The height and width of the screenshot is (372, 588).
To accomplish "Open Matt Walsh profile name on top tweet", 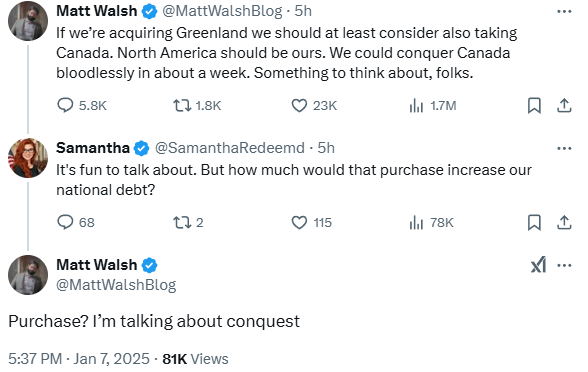I will [96, 11].
